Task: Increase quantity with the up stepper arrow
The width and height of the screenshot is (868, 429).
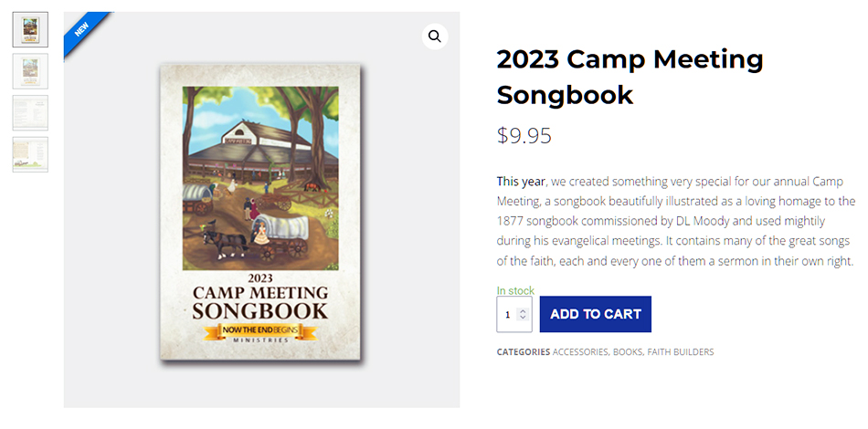Action: click(523, 310)
